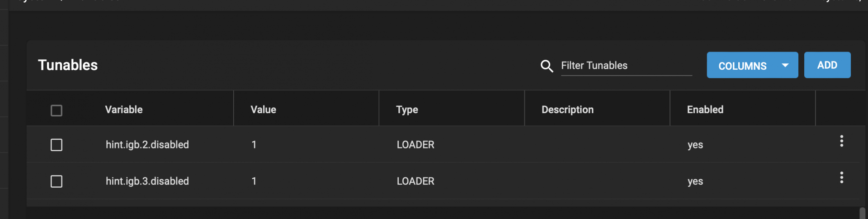Sort by the Description column header
868x219 pixels.
pyautogui.click(x=567, y=110)
